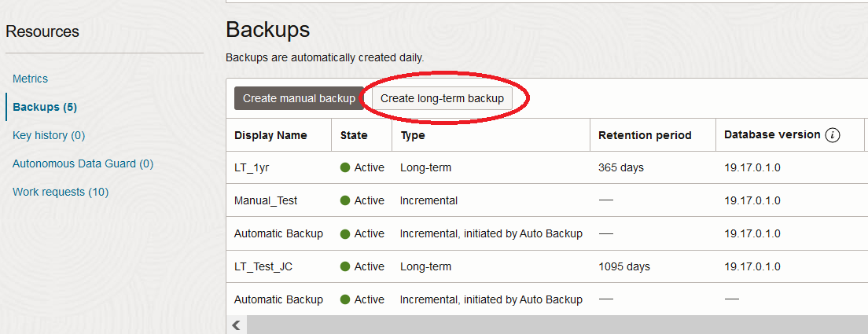Click the info icon beside Database version
Viewport: 868px width, 334px height.
pyautogui.click(x=832, y=135)
